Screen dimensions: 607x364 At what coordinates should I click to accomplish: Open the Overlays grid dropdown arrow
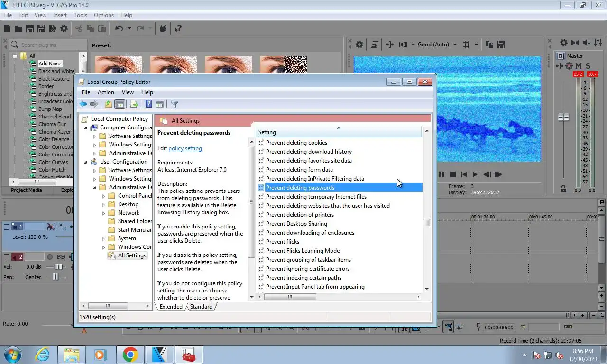476,45
